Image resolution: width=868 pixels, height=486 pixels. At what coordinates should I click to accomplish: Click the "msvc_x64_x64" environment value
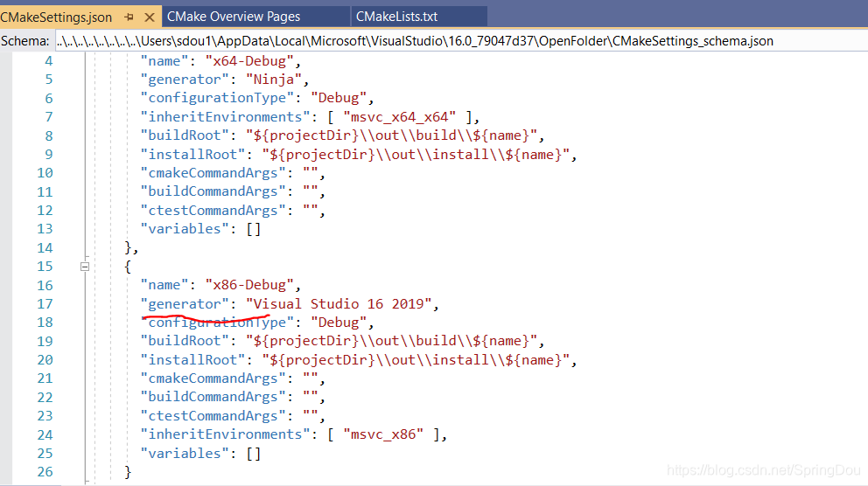(400, 116)
